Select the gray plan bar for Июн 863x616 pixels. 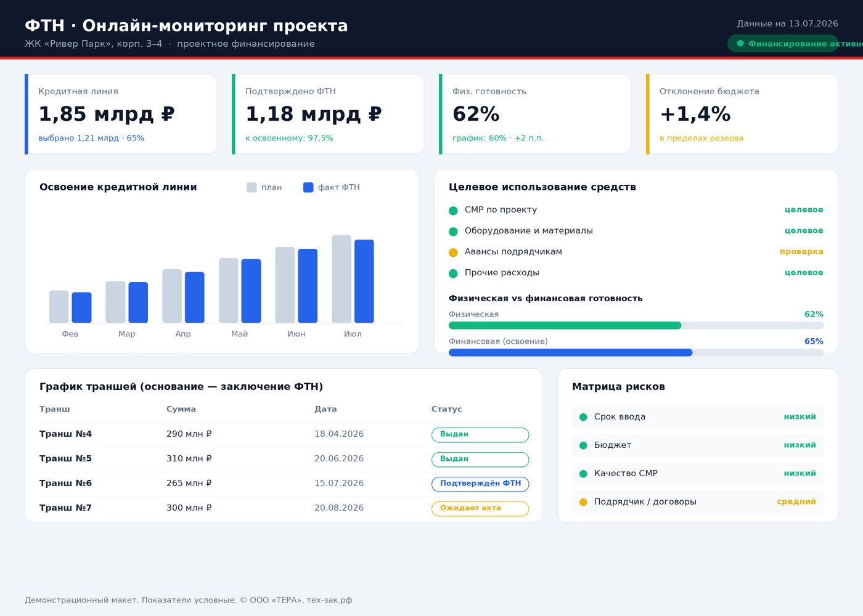[x=285, y=285]
